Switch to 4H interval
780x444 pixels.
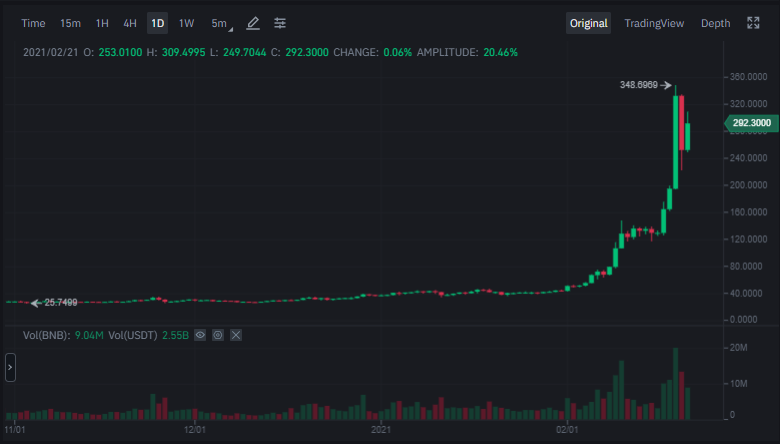[x=130, y=23]
